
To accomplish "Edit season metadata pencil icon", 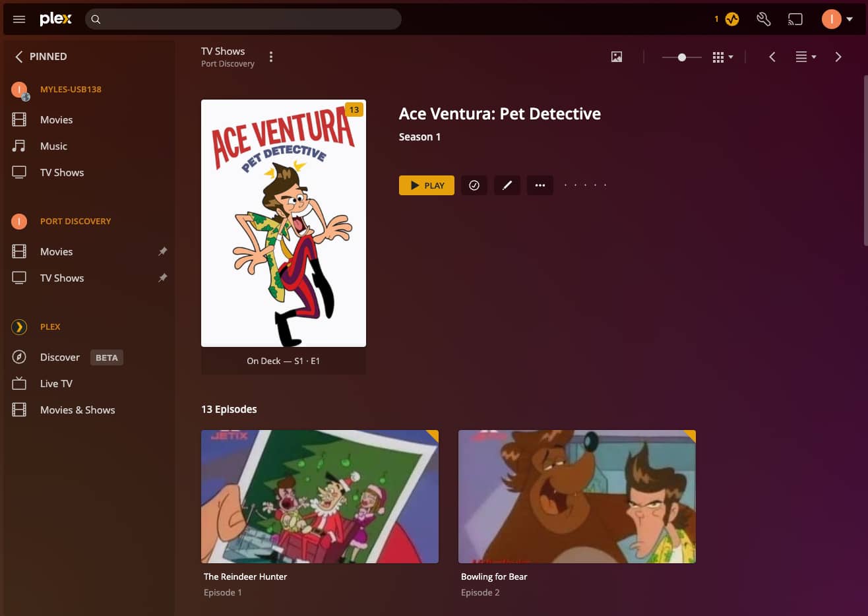I will click(507, 185).
